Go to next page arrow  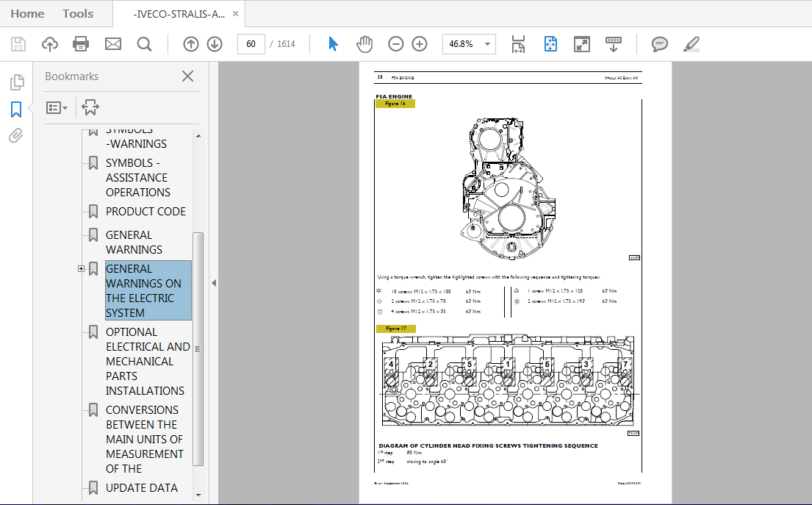215,44
